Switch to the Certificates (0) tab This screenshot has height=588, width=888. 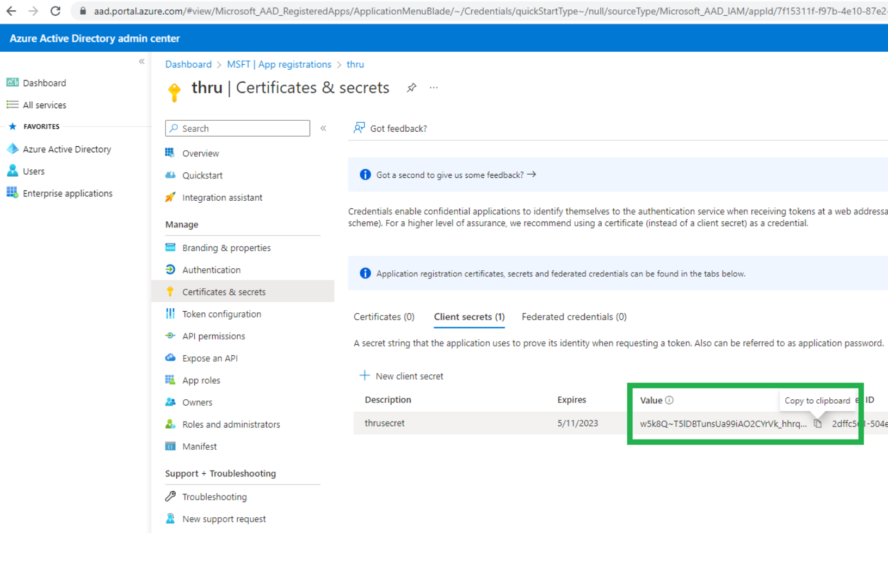[384, 317]
